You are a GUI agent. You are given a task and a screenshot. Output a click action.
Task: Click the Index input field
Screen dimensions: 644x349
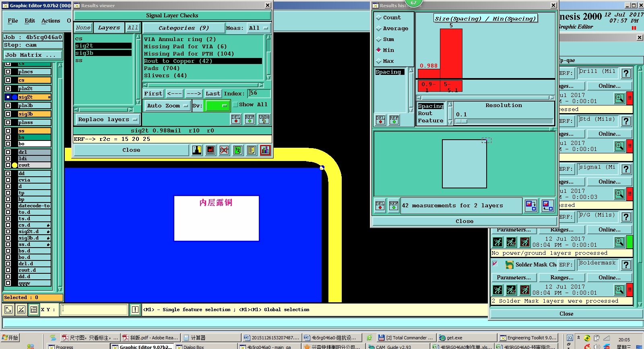(259, 93)
